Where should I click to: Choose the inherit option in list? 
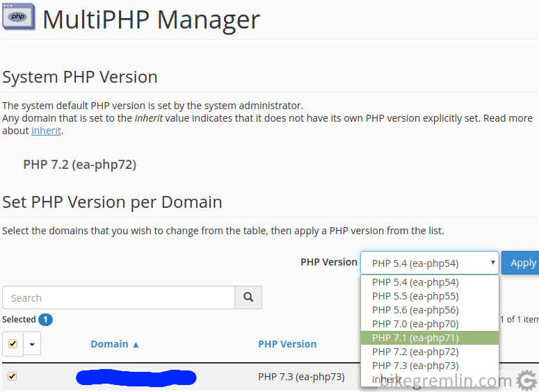point(429,379)
